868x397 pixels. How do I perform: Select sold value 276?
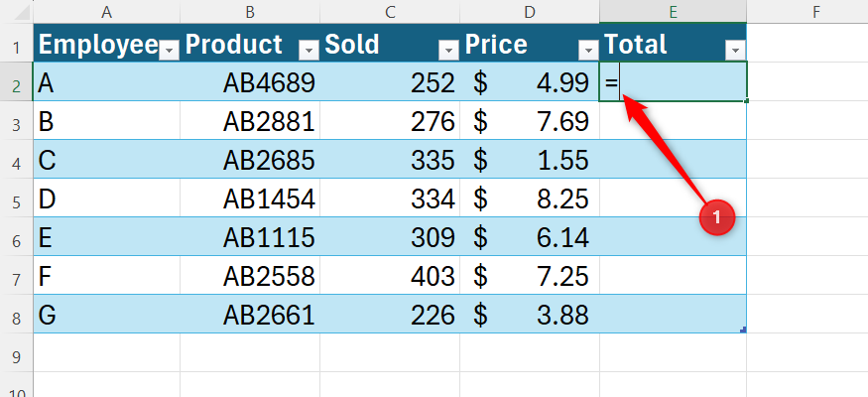(x=390, y=120)
